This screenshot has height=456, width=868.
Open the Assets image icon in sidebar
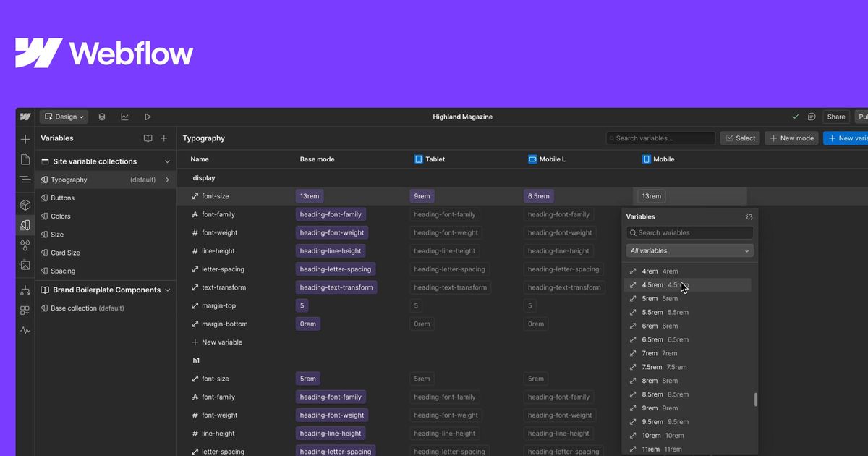coord(25,266)
